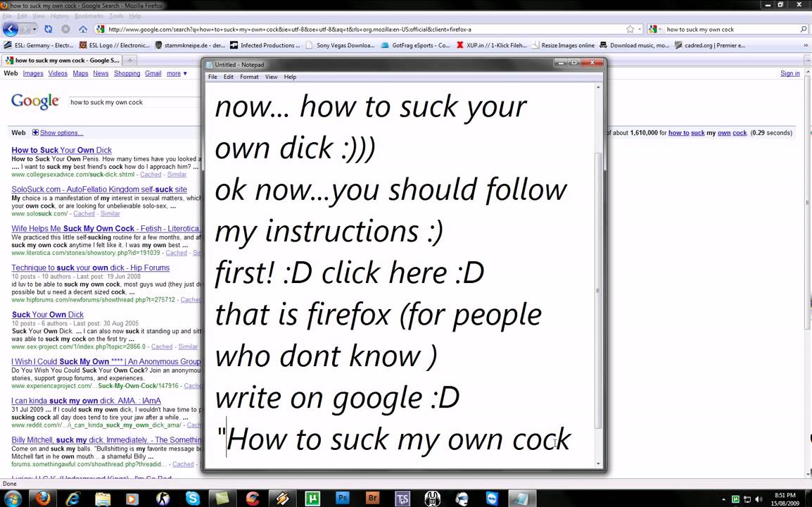Open the Google 'more' services dropdown
The image size is (812, 507).
click(x=177, y=74)
